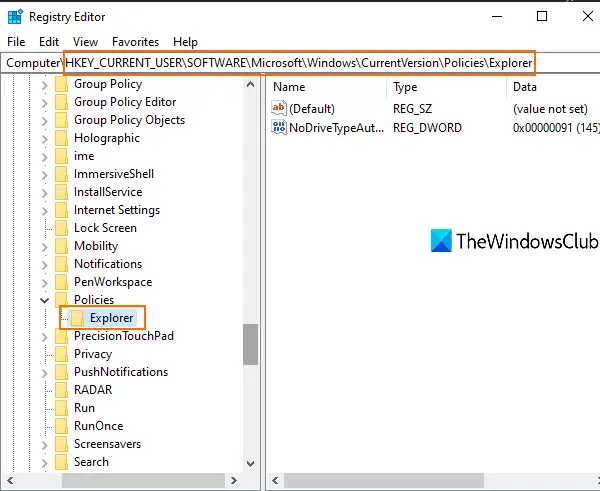The height and width of the screenshot is (491, 600).
Task: Click the InstallService folder icon
Action: tap(62, 192)
